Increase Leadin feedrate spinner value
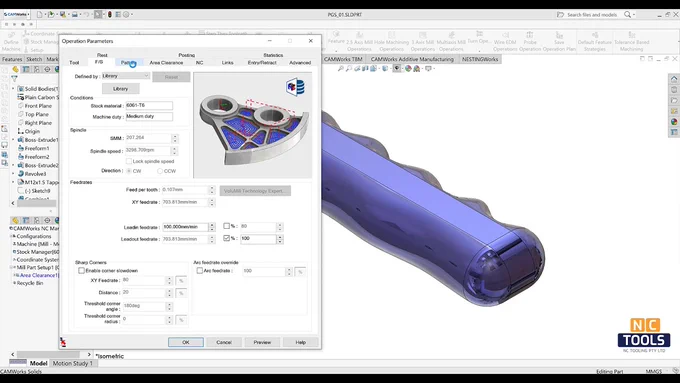The image size is (680, 383). (212, 224)
